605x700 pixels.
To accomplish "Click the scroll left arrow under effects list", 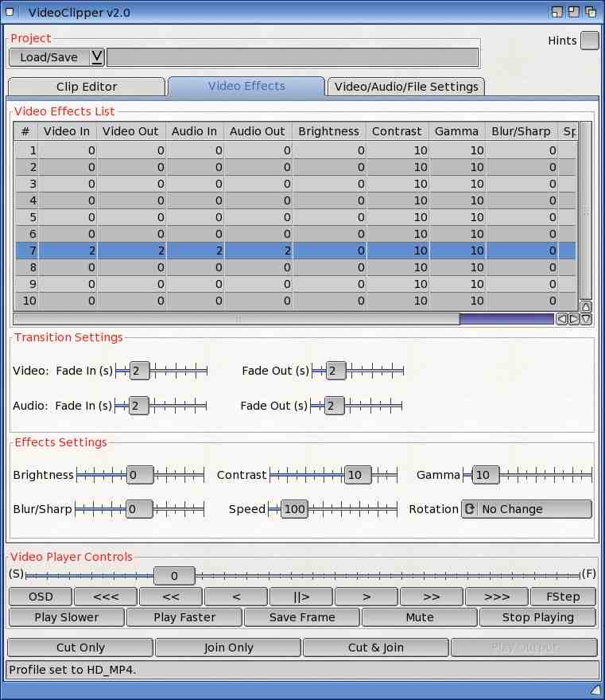I will click(x=562, y=319).
